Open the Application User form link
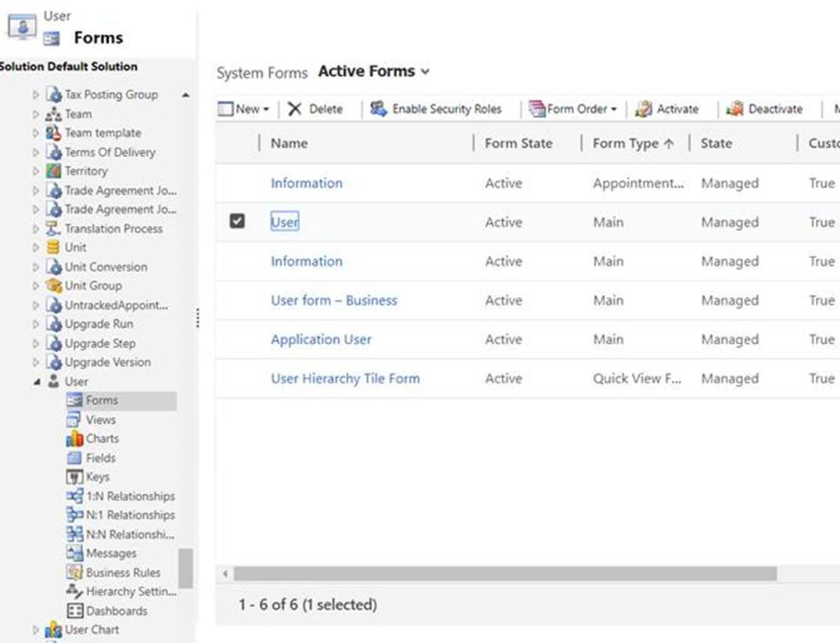Image resolution: width=840 pixels, height=643 pixels. (x=321, y=339)
